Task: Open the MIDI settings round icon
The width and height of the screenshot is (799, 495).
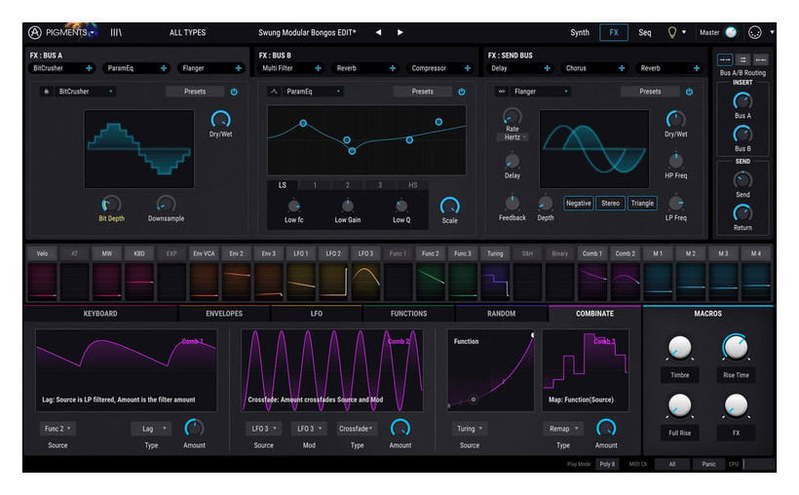Action: pos(755,33)
